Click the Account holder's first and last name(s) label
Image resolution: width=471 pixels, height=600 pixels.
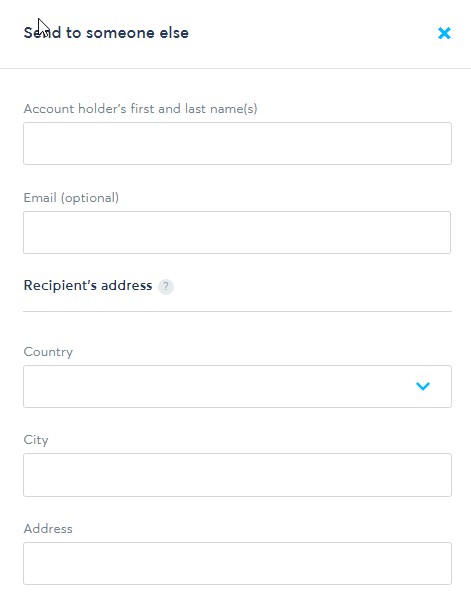click(x=140, y=109)
